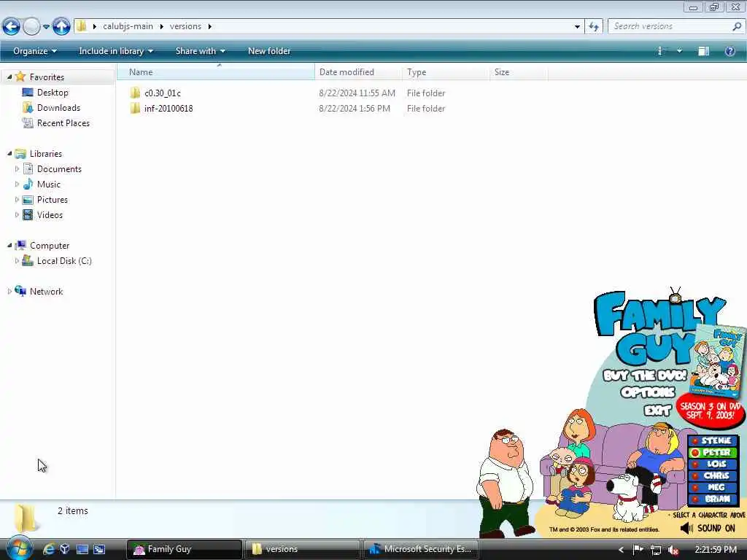The height and width of the screenshot is (560, 747).
Task: Click the date 8/22/2024 11:55 AM
Action: click(x=357, y=93)
